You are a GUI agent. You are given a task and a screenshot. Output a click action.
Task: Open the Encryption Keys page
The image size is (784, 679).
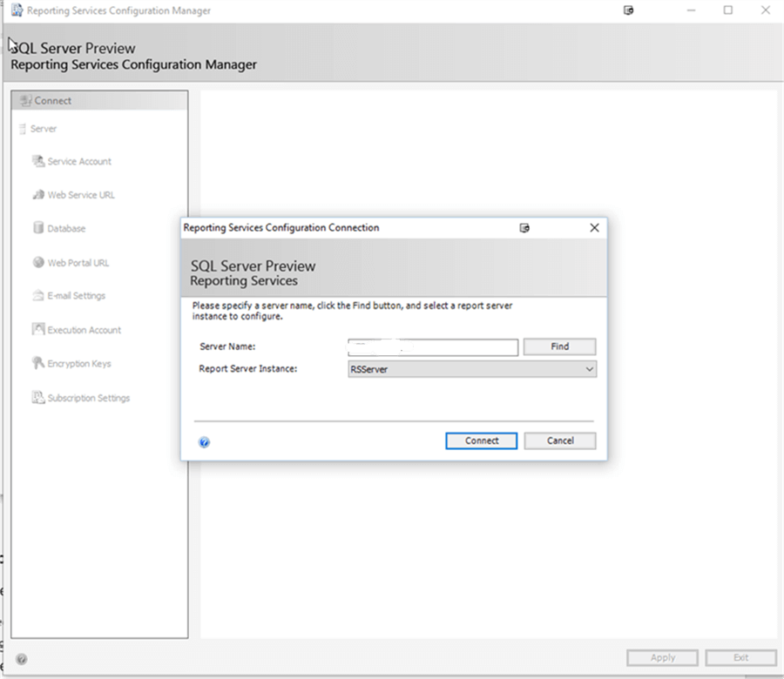[79, 364]
